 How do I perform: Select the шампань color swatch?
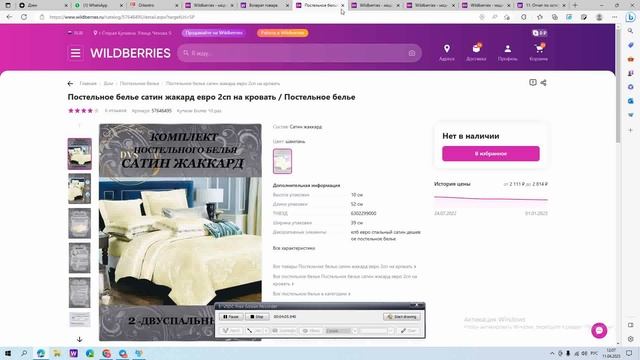(x=282, y=161)
